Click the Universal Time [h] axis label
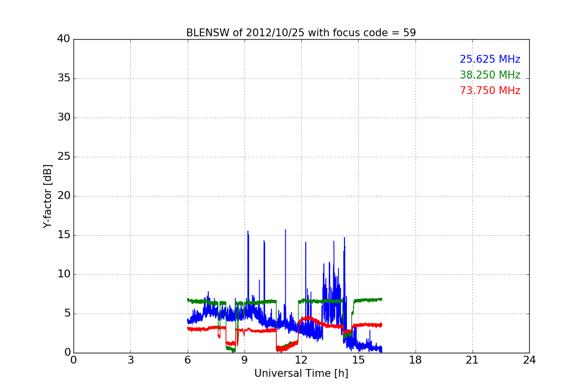588x392 pixels. pos(301,373)
